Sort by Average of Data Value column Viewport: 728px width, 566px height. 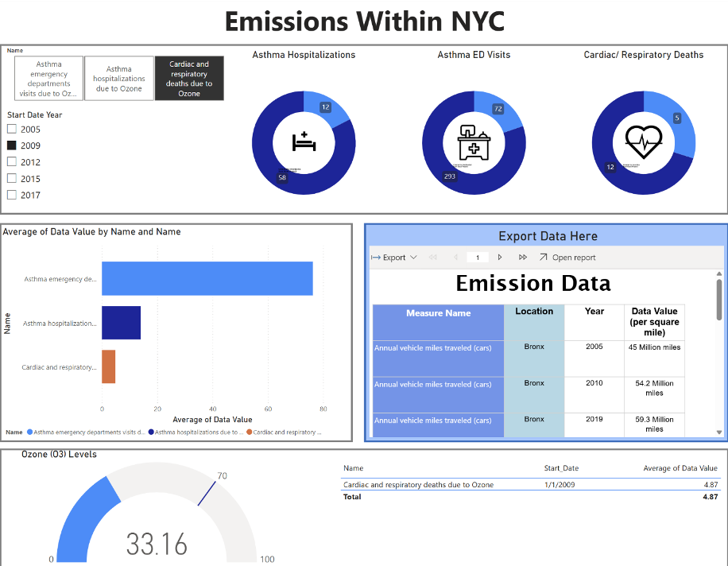click(x=680, y=468)
